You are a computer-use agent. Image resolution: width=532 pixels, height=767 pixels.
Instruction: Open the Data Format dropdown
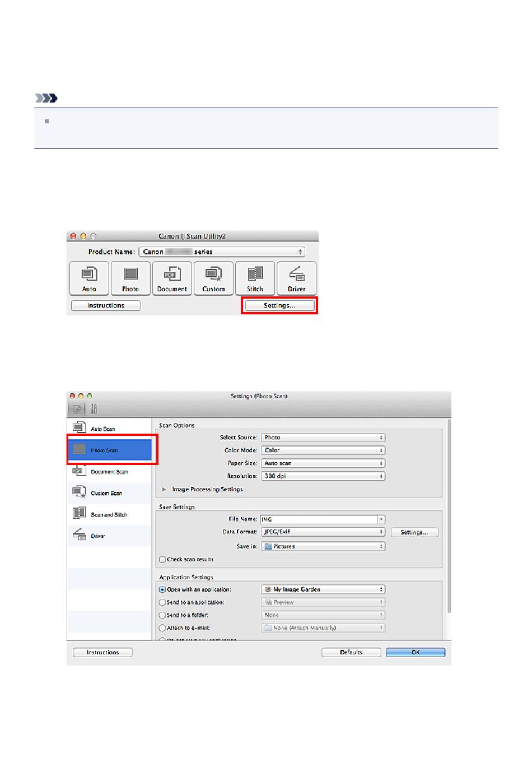coord(323,532)
